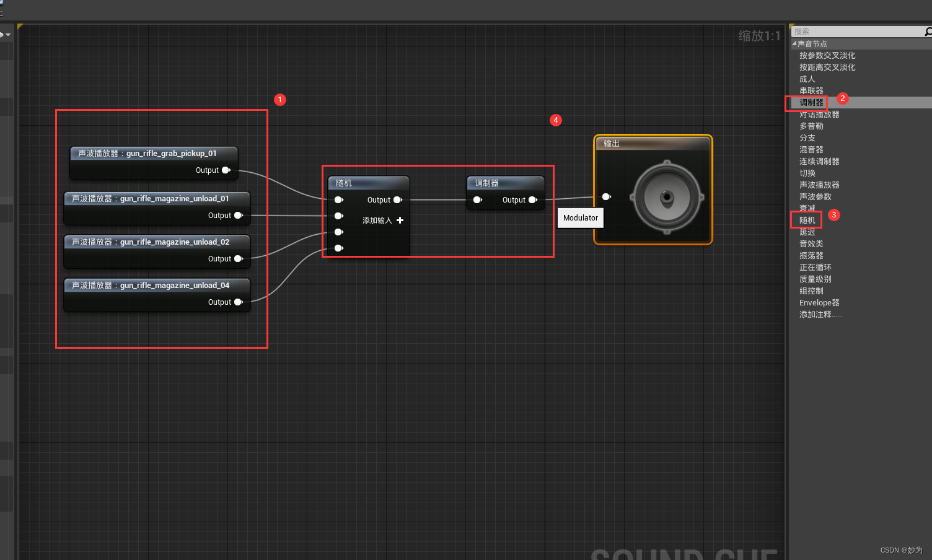Screen dimensions: 932x560
Task: Select the gun_rifle_magazine_unload_04 wave player node
Action: [x=157, y=294]
